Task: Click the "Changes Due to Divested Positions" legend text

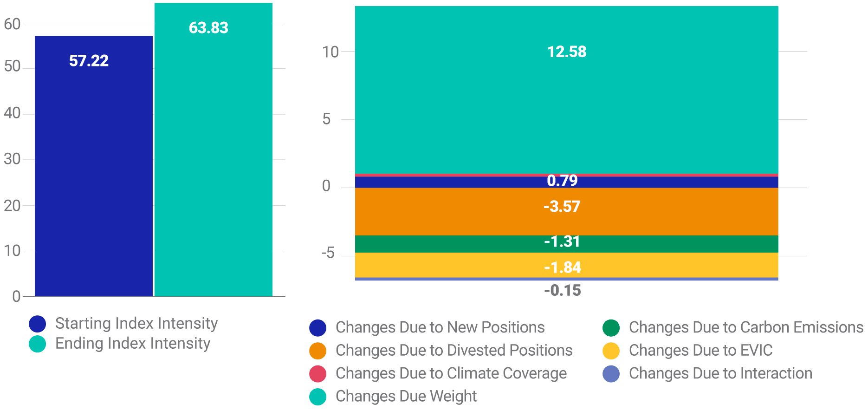Action: coord(453,351)
